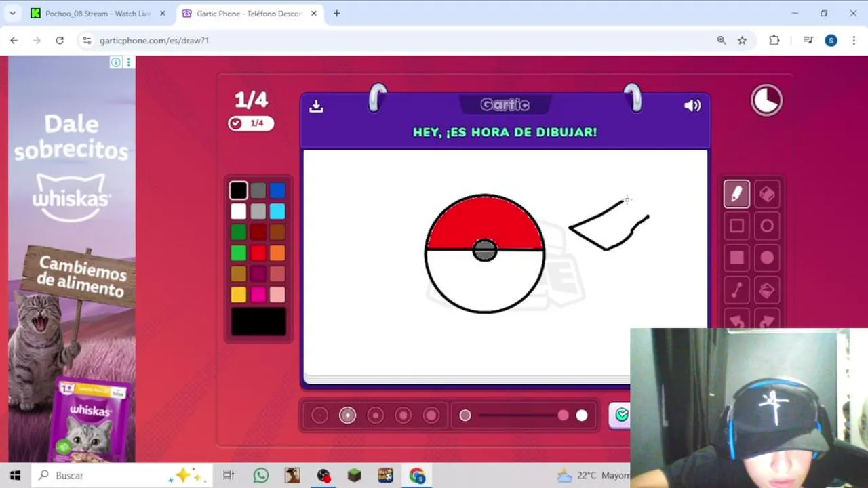This screenshot has width=868, height=488.
Task: Pick the black color swatch
Action: [x=238, y=190]
